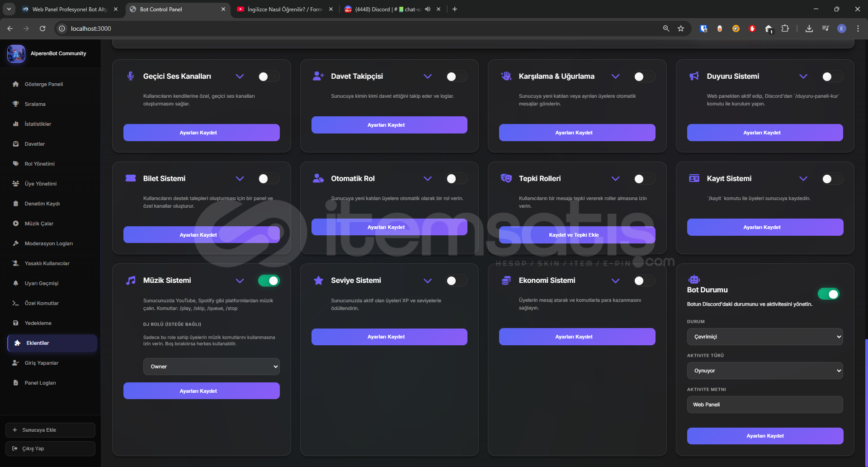
Task: Click the Sıralama trophy icon
Action: click(x=16, y=104)
